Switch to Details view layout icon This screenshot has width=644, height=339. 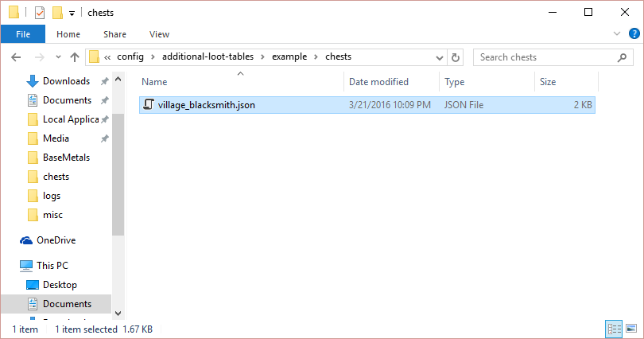click(614, 328)
